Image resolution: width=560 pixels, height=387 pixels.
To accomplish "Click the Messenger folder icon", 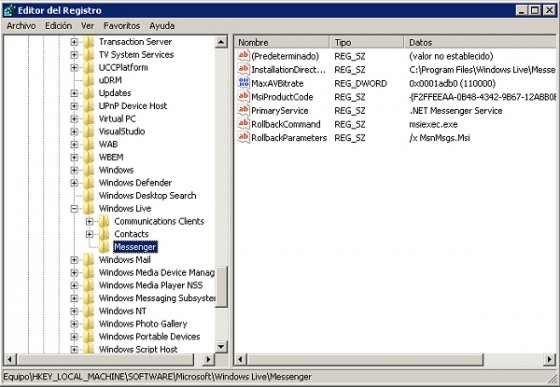I will coord(104,247).
